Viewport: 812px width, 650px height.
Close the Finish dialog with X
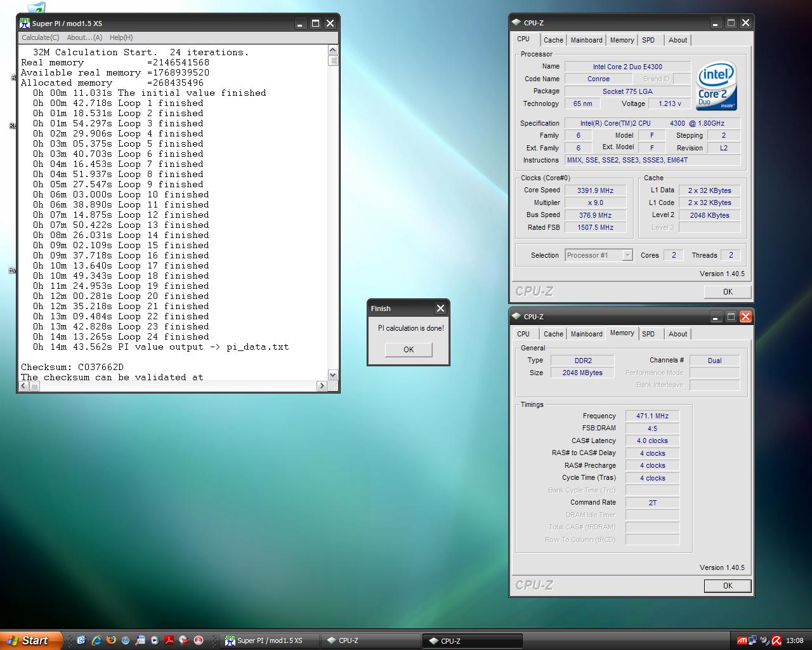pos(440,308)
